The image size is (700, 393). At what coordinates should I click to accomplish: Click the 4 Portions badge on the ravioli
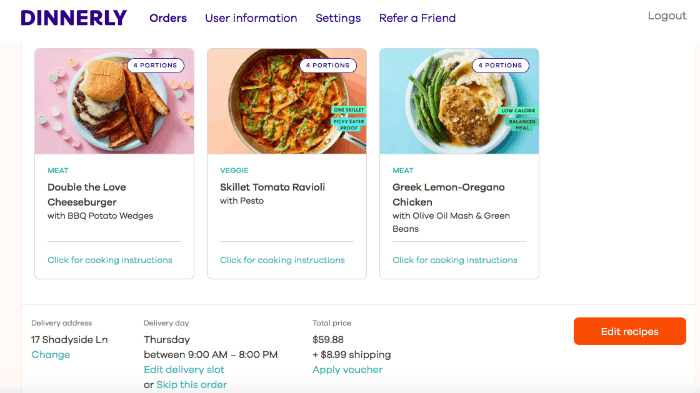tap(328, 65)
